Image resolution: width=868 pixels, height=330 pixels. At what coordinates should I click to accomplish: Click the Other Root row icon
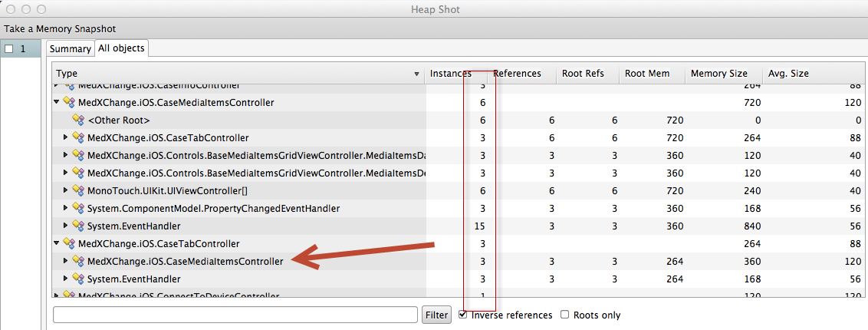[x=77, y=120]
